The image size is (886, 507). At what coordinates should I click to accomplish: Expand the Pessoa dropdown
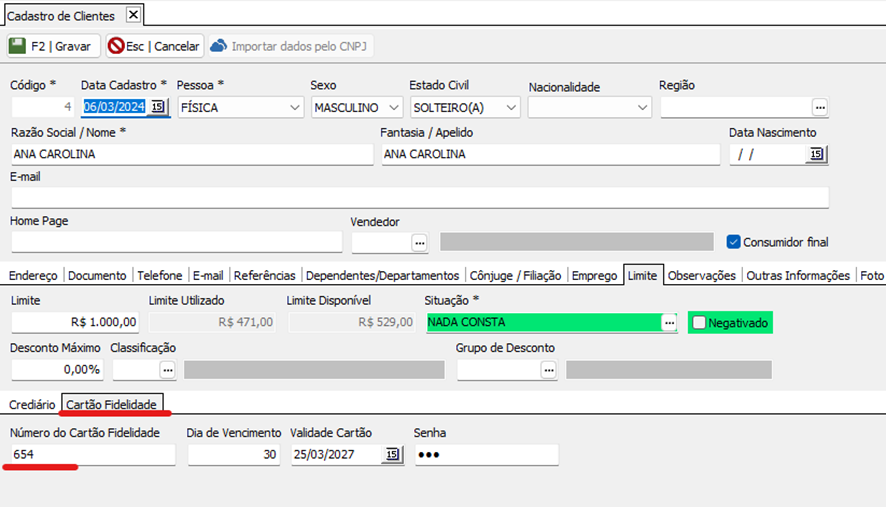(294, 108)
